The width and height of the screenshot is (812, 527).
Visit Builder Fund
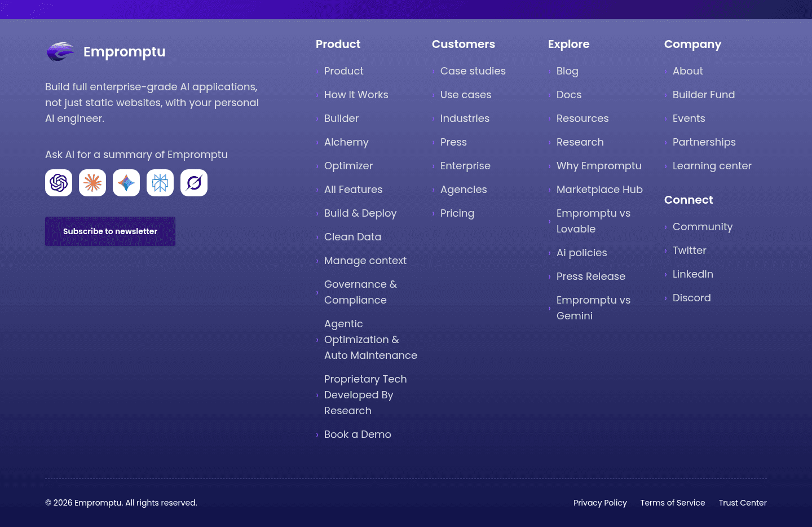(x=703, y=95)
